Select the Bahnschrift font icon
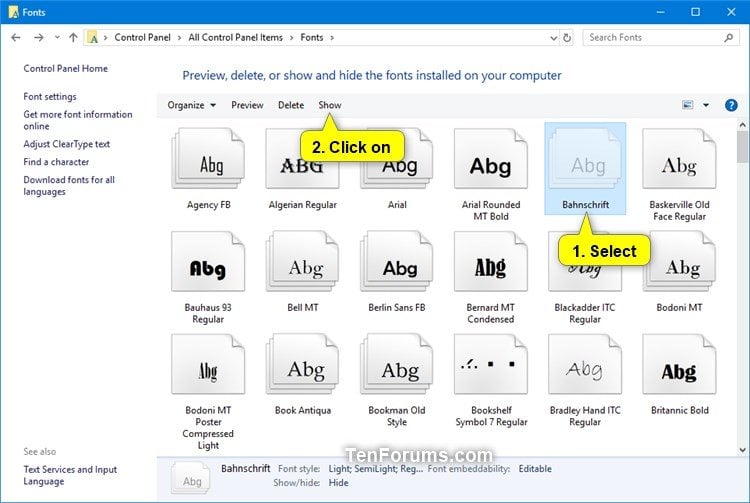Image resolution: width=750 pixels, height=503 pixels. point(585,158)
